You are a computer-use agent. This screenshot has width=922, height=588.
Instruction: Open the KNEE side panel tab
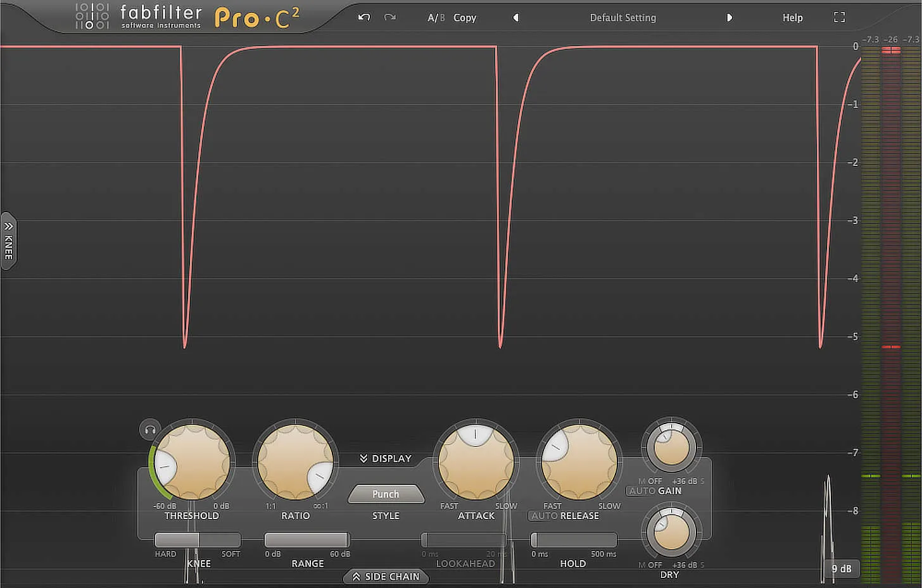(x=9, y=242)
